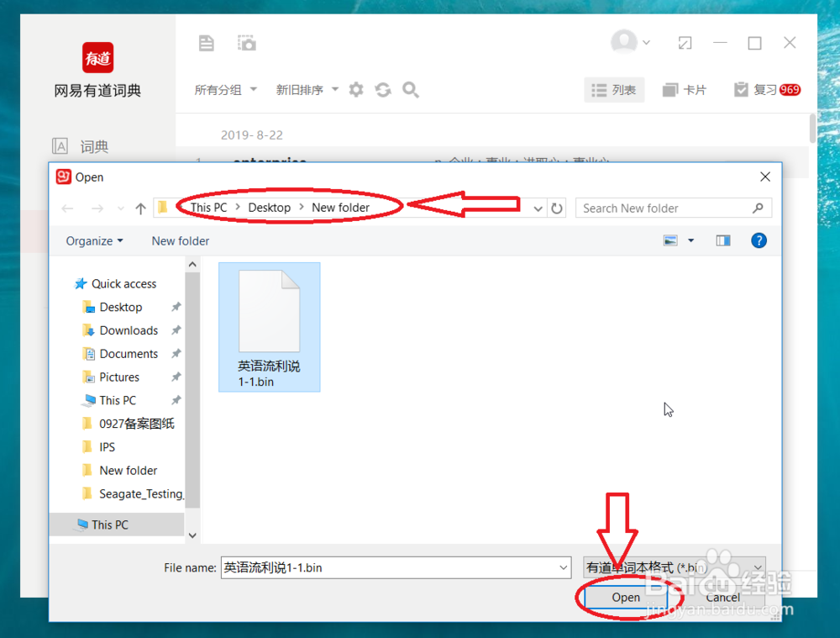Open recent locations chevron dropdown
The image size is (840, 638).
point(120,208)
